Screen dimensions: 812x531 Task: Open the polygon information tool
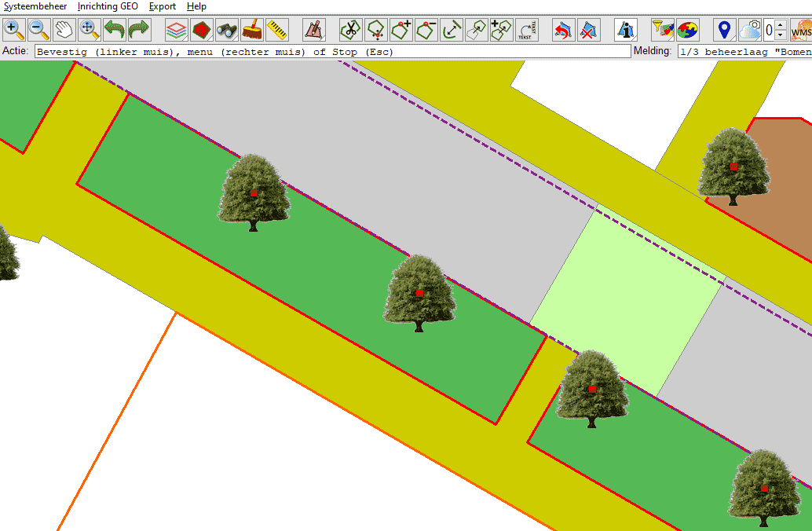pos(626,30)
